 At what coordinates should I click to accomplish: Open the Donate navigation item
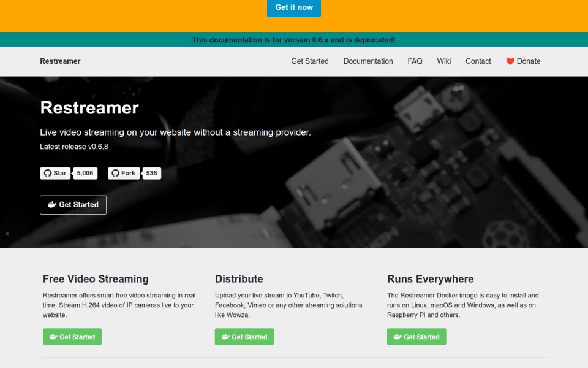tap(522, 61)
